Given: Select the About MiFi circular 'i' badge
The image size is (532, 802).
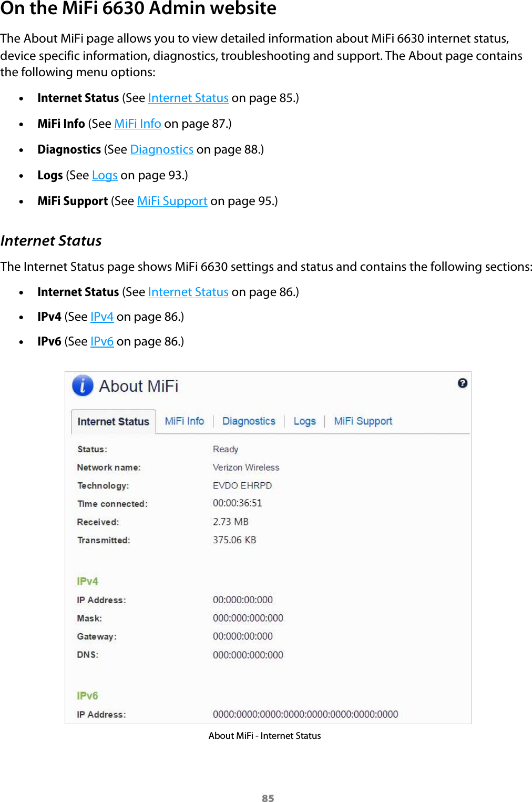Looking at the screenshot, I should tap(83, 385).
